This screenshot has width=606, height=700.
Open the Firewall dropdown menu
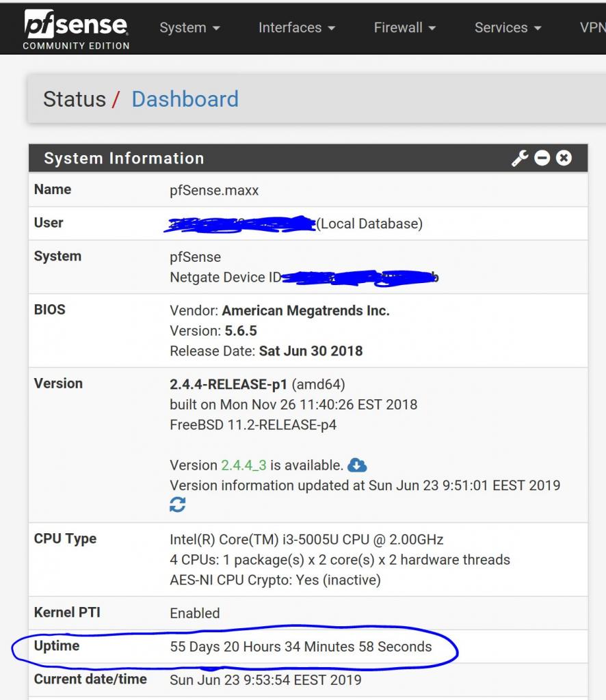[405, 28]
